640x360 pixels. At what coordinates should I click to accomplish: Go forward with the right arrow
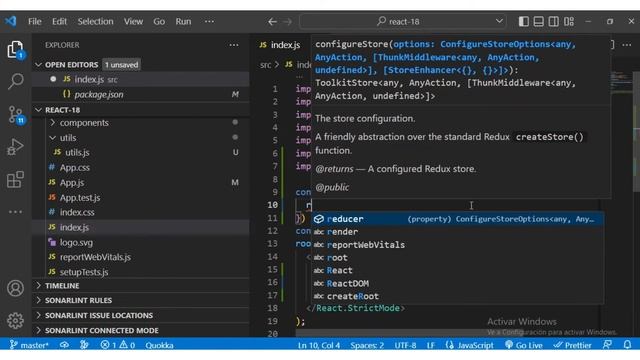[x=287, y=22]
